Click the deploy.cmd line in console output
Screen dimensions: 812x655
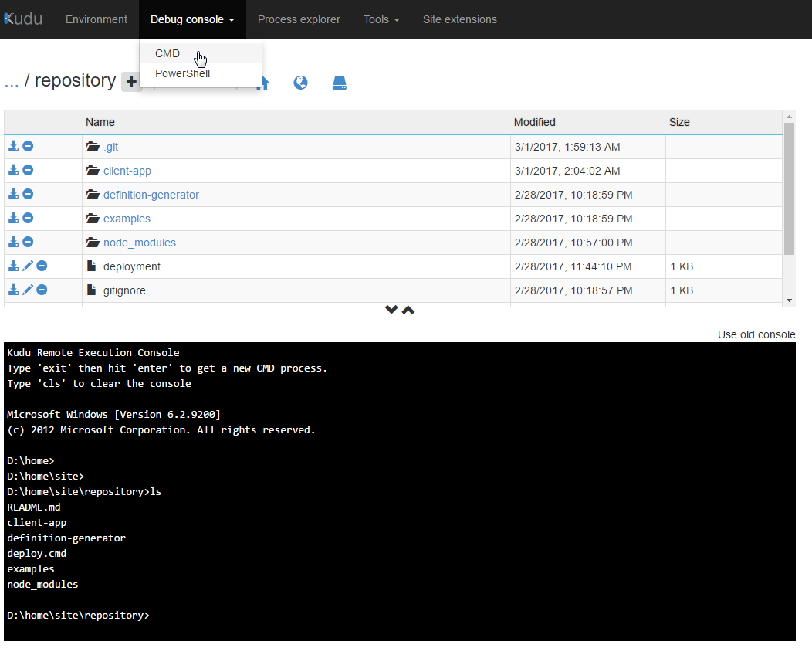pyautogui.click(x=37, y=554)
